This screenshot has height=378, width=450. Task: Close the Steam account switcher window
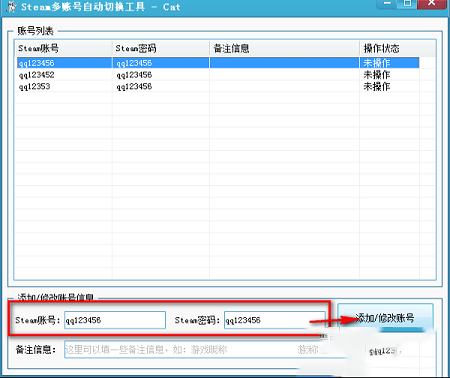(432, 4)
